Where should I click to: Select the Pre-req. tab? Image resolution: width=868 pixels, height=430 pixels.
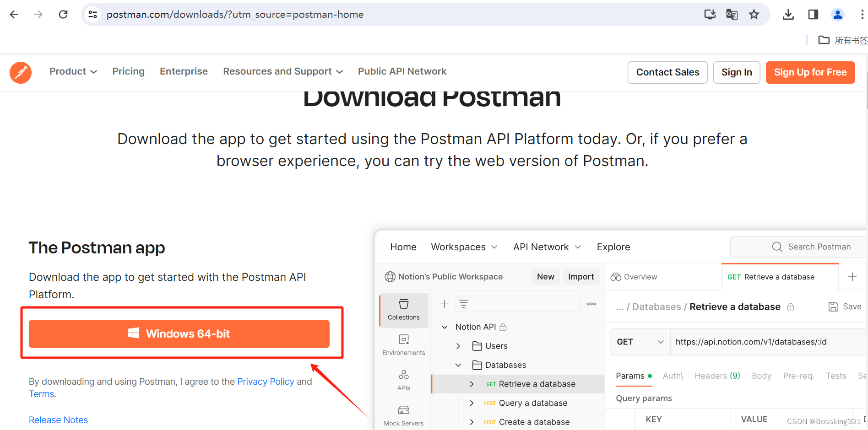click(x=798, y=376)
